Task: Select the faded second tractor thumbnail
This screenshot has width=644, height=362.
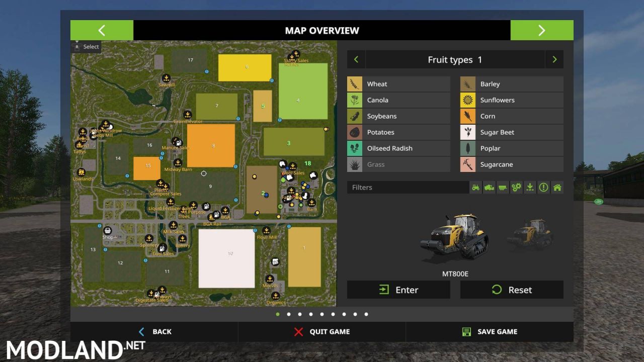Action: [x=530, y=235]
